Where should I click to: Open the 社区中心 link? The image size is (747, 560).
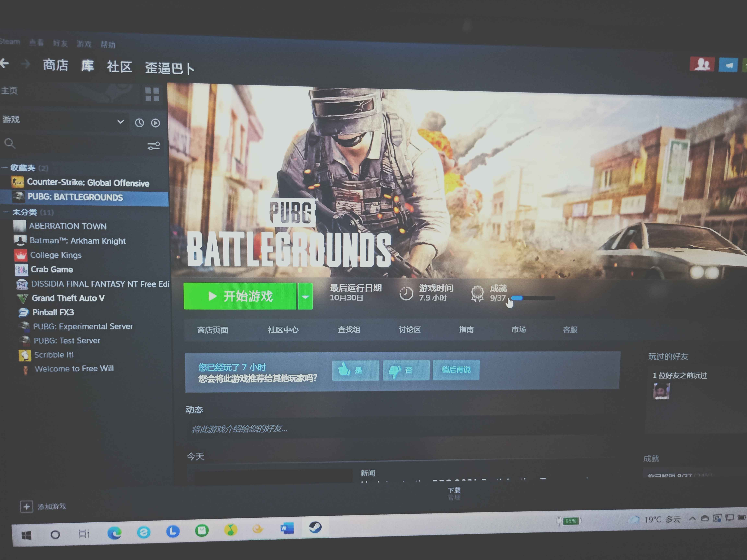283,329
